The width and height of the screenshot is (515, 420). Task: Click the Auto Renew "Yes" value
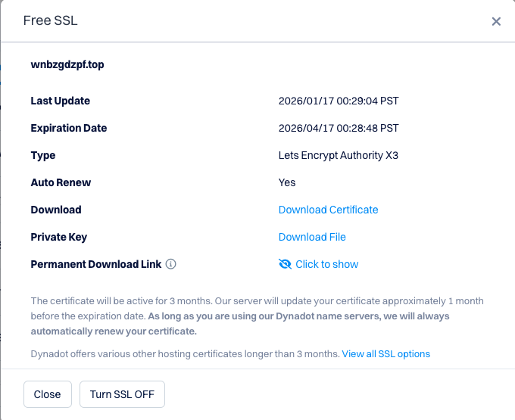pyautogui.click(x=287, y=182)
